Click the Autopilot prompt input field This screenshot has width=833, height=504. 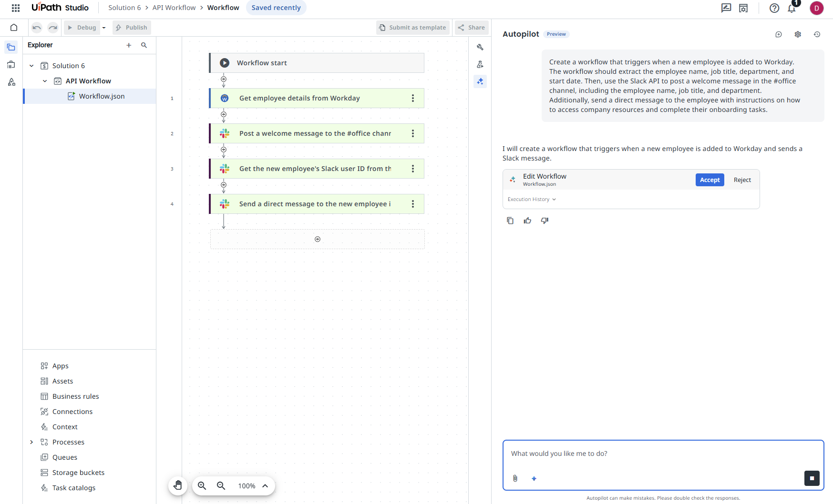point(663,454)
